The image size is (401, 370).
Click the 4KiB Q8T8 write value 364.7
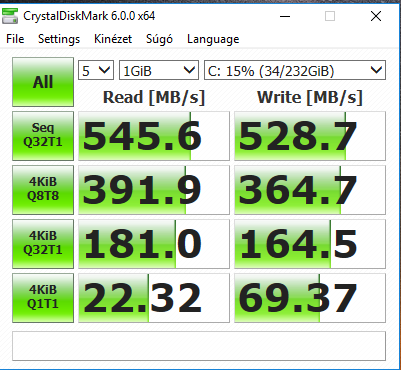tap(310, 190)
